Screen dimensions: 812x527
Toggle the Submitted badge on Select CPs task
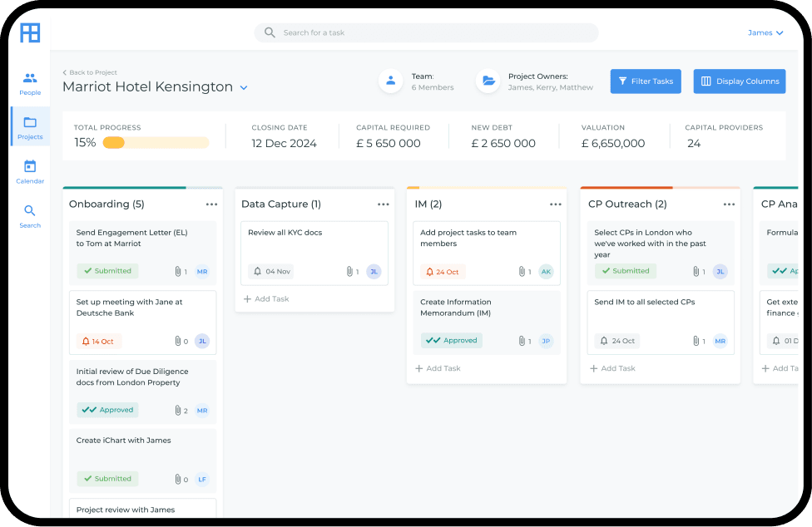[x=625, y=270]
